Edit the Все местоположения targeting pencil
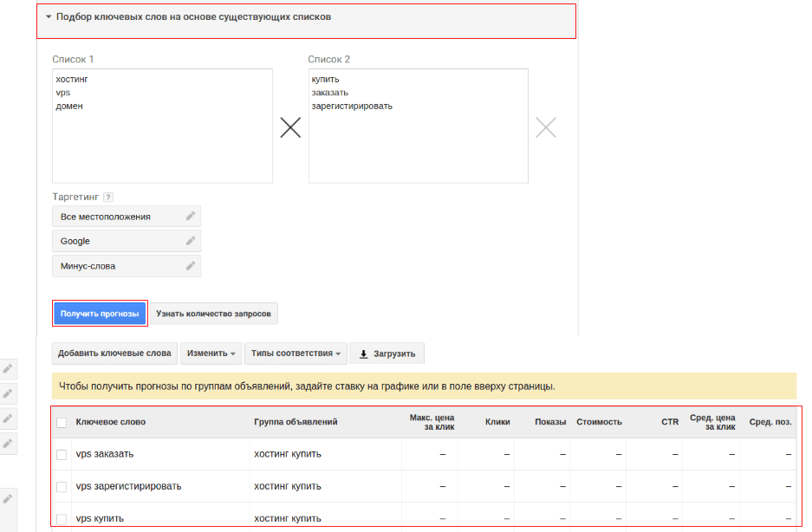Image resolution: width=812 pixels, height=532 pixels. pos(191,217)
